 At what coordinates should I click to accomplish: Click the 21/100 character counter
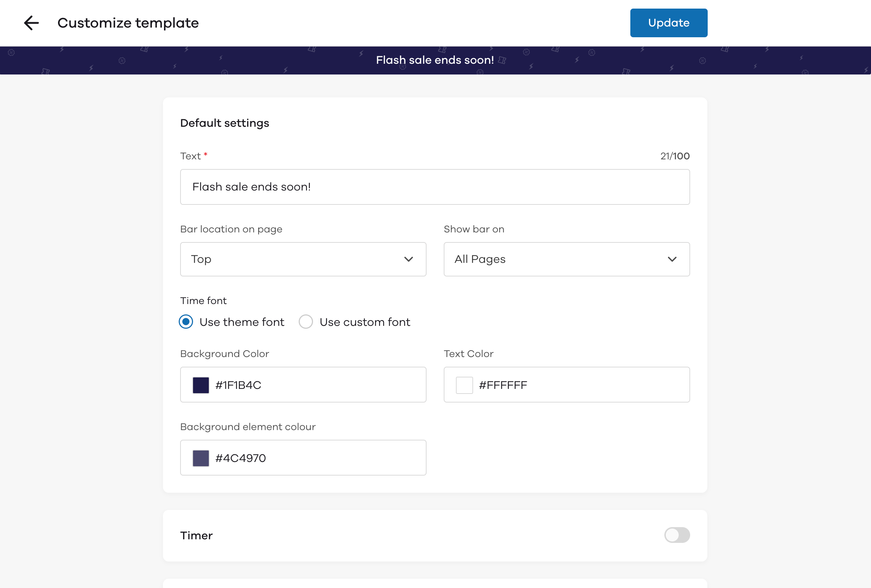click(x=675, y=156)
